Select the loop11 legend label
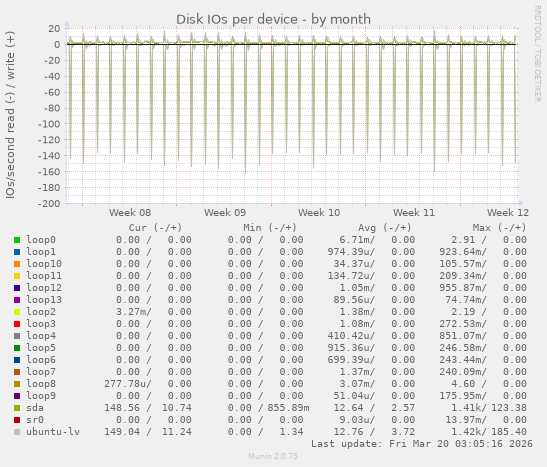 44,276
